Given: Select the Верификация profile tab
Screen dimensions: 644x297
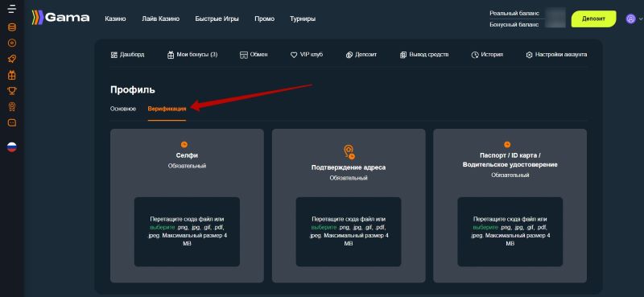Looking at the screenshot, I should click(x=167, y=109).
